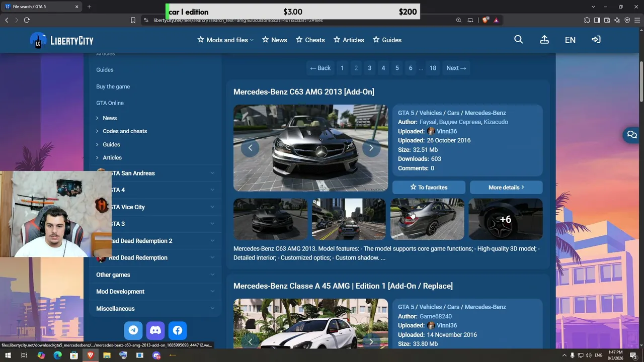Open the Windows notification center

click(633, 355)
